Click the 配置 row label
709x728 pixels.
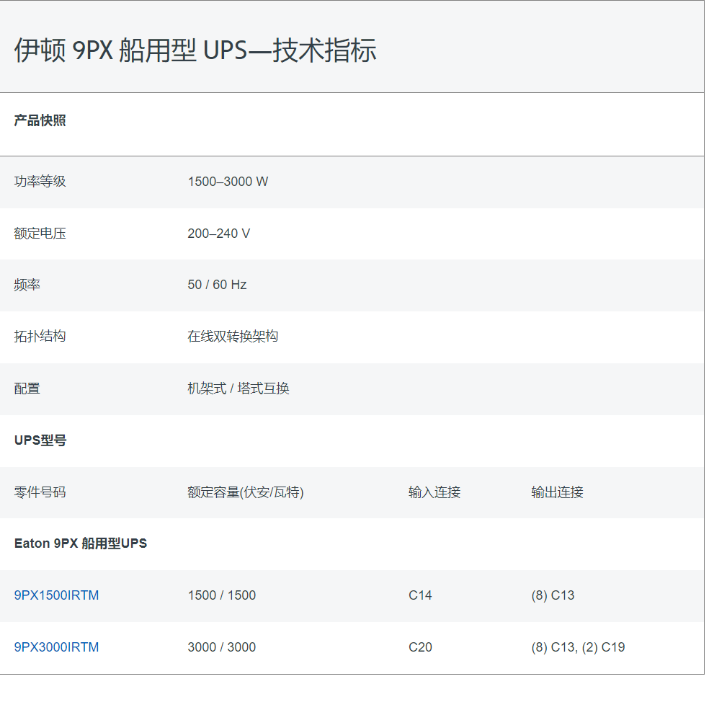click(x=27, y=388)
